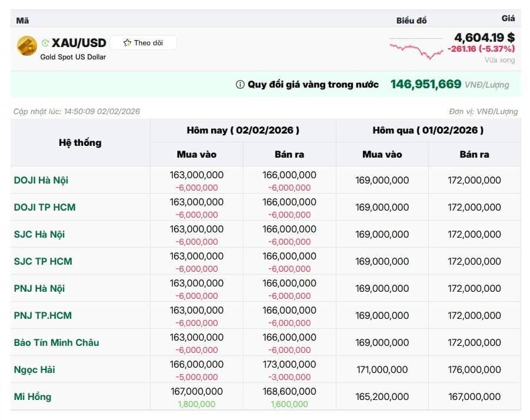Click the Hôm nay ( 02/02/2026 ) header
Viewport: 530px width, 420px height.
tap(243, 131)
